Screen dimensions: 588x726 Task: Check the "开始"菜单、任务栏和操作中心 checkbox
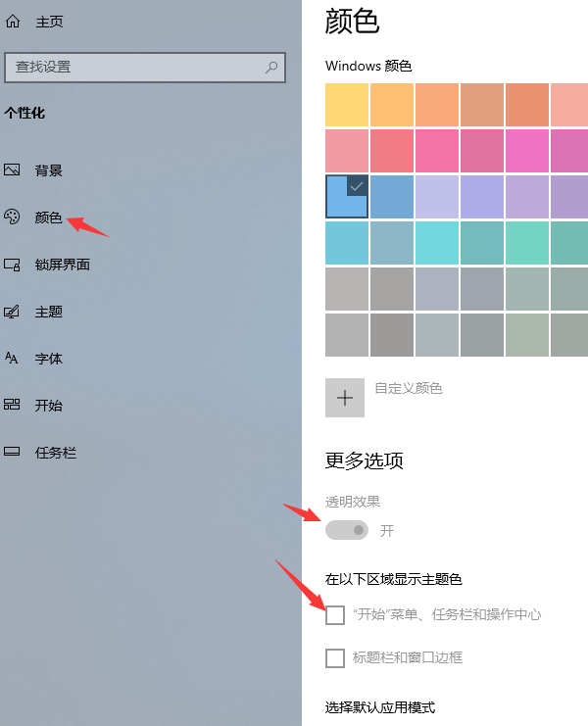click(x=335, y=615)
